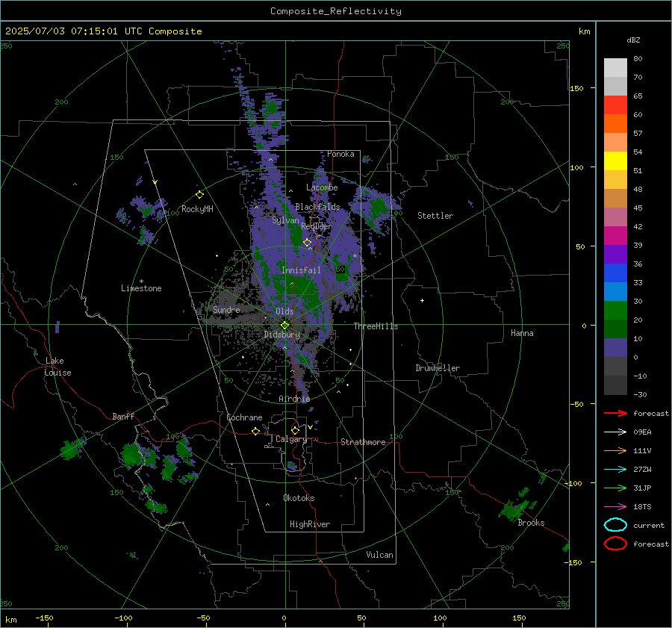Select the magenta swatch between 42 and 39
The image size is (672, 628).
[x=615, y=236]
